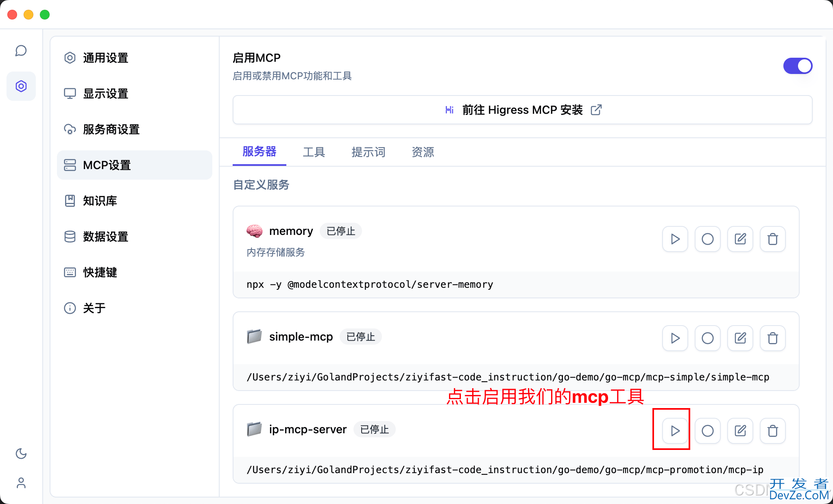Stop the ip-mcp-server with circle icon
Screen dimensions: 833x504
pos(708,431)
